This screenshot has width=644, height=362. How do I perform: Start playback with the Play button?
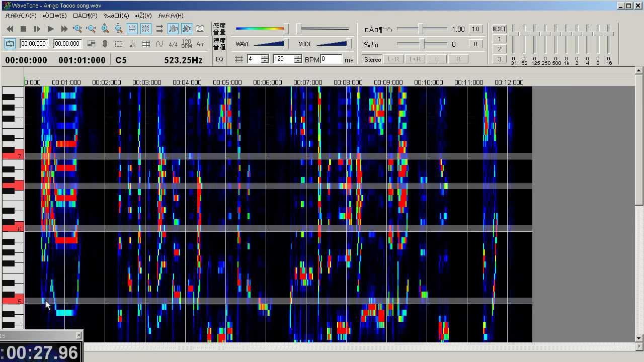[x=50, y=29]
